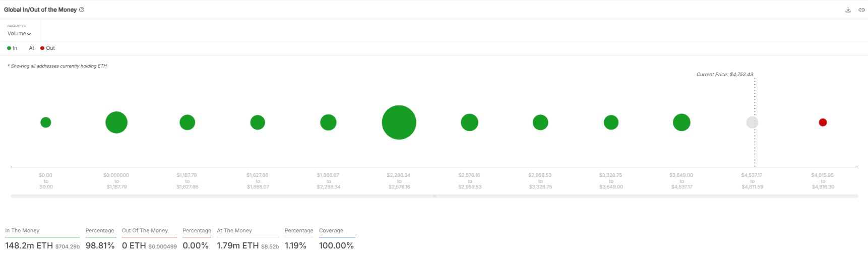Toggle the red Out legend item

[x=48, y=48]
